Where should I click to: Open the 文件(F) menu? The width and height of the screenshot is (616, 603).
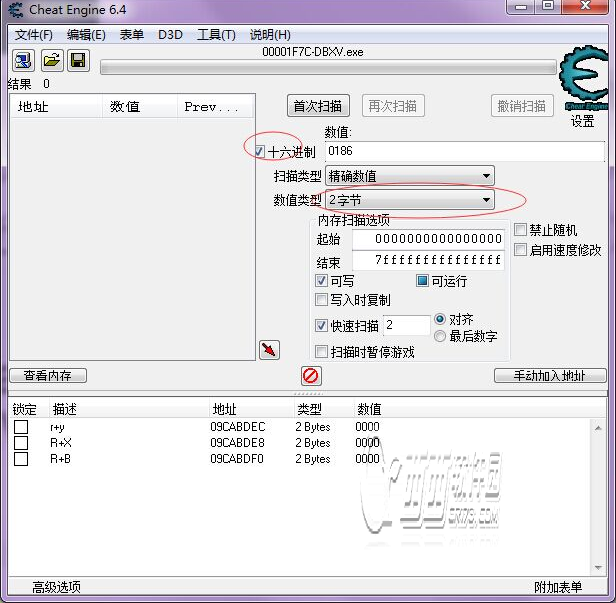34,35
